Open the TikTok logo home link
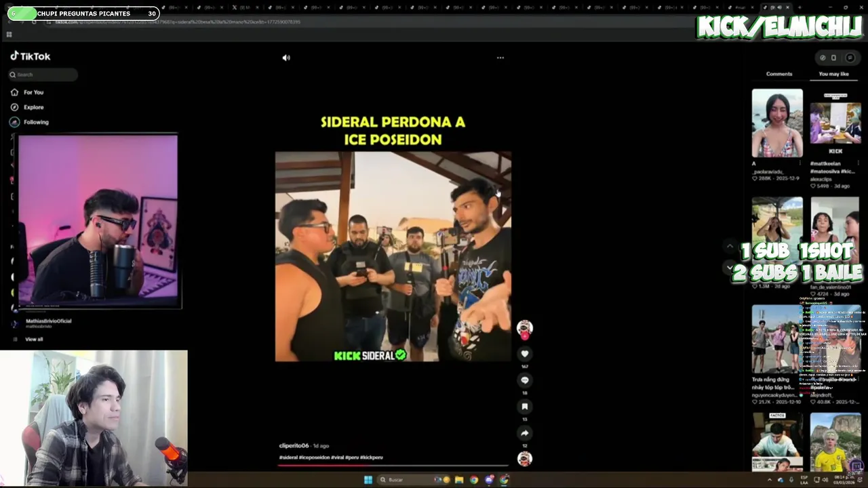Image resolution: width=868 pixels, height=488 pixels. [x=31, y=56]
